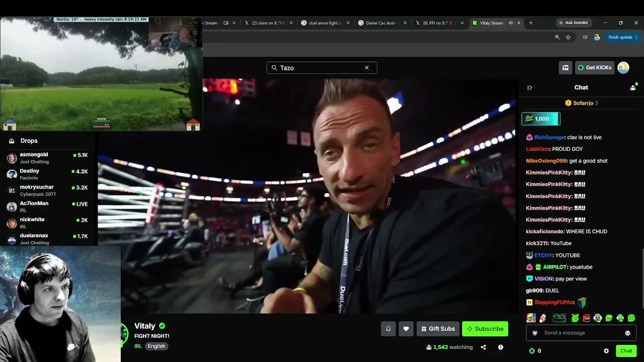
Task: Click the green Subscribe button
Action: coord(485,329)
